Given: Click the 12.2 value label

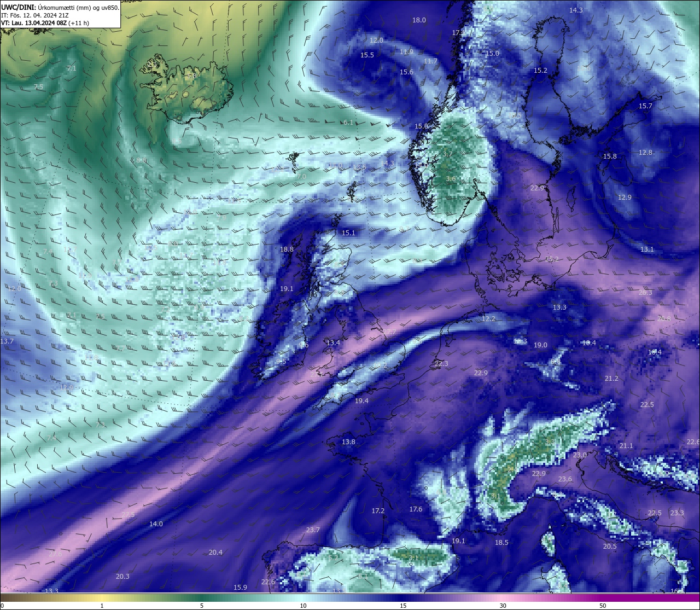Looking at the screenshot, I should click(x=488, y=319).
